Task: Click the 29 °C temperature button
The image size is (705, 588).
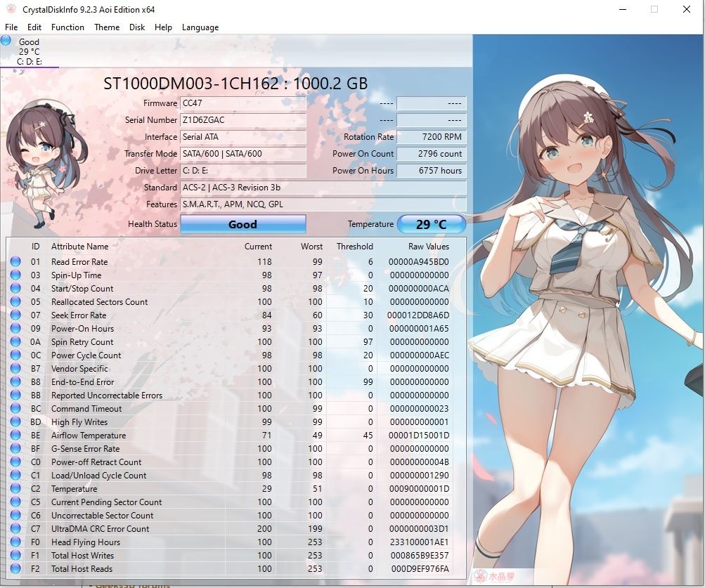Action: point(431,224)
